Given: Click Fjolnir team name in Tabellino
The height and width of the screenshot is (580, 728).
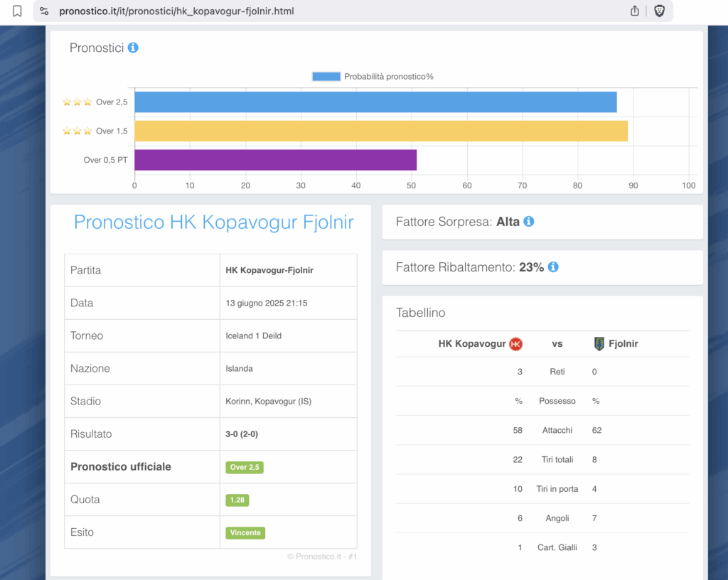Looking at the screenshot, I should tap(623, 344).
